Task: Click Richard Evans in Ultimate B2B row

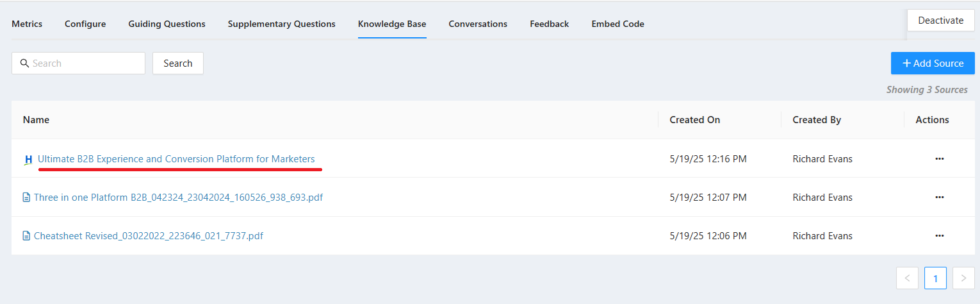Action: [x=822, y=159]
